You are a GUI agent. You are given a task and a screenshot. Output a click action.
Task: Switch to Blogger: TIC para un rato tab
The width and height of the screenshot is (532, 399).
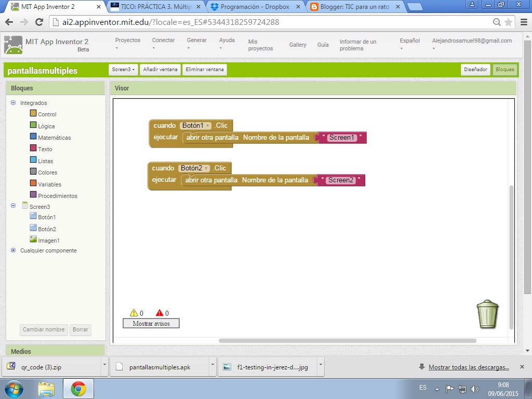(x=354, y=6)
